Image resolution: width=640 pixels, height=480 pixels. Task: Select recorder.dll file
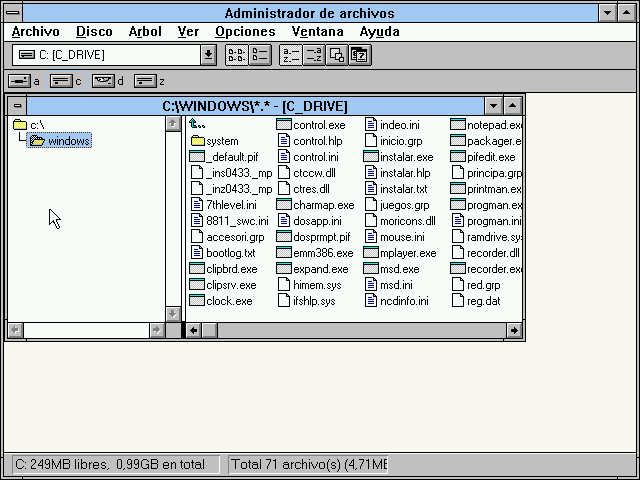pos(485,253)
